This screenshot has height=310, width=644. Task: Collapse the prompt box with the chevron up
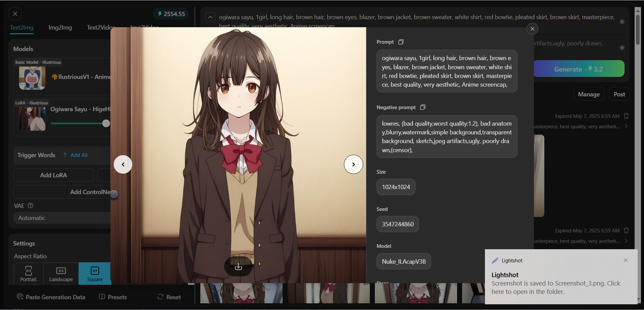pyautogui.click(x=210, y=17)
